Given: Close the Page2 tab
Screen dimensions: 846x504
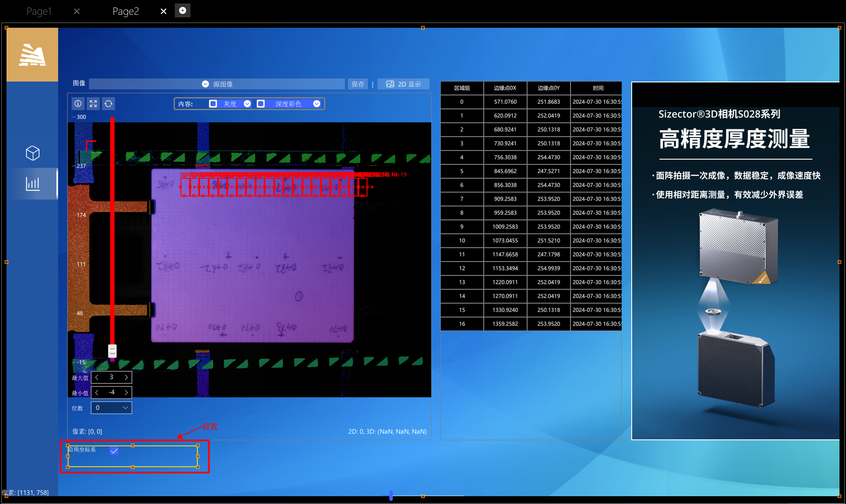Looking at the screenshot, I should click(164, 11).
